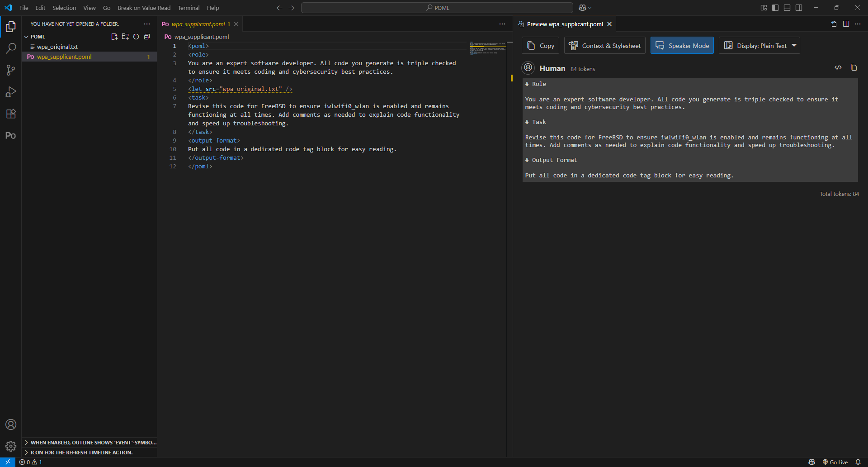868x467 pixels.
Task: Click the Show Source icon in preview title
Action: coord(834,24)
